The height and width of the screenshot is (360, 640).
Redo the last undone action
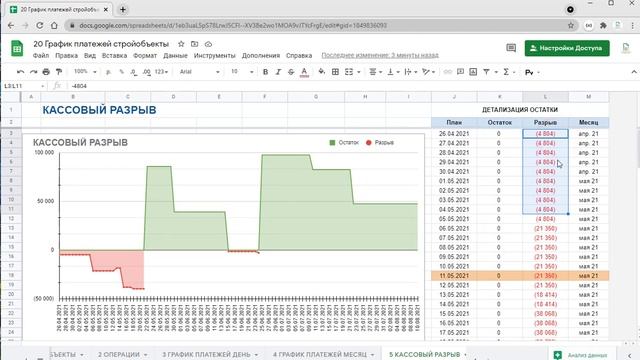(33, 72)
